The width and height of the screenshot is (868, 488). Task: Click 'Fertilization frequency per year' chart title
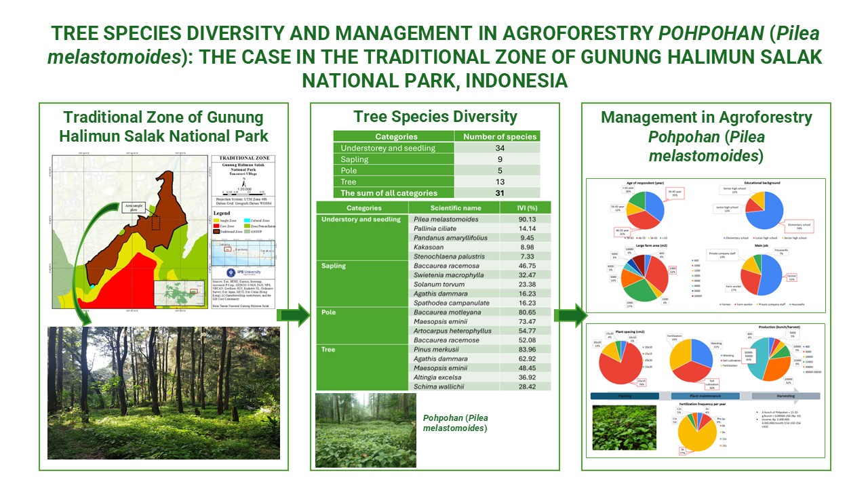[x=703, y=404]
